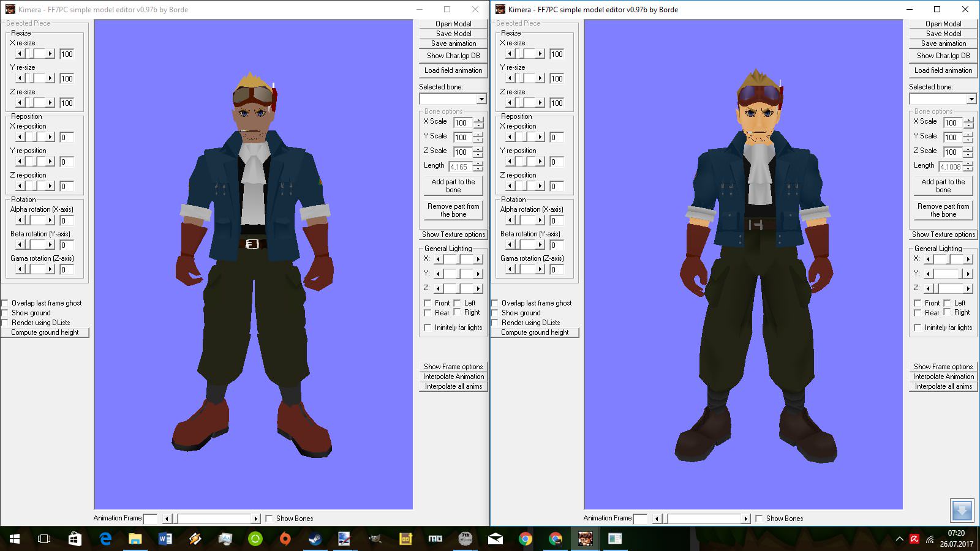The width and height of the screenshot is (980, 551).
Task: Enable Show ground in the left window
Action: (5, 313)
